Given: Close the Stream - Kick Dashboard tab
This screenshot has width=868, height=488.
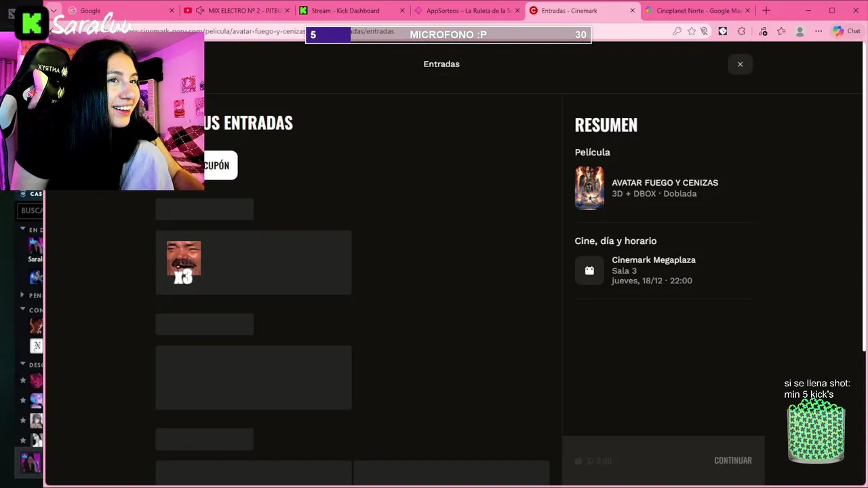Looking at the screenshot, I should point(402,11).
